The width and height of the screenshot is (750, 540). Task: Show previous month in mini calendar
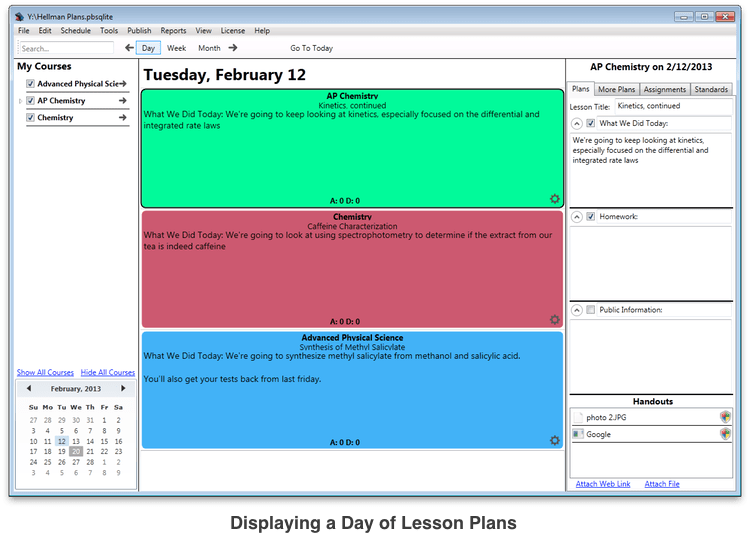click(x=29, y=388)
